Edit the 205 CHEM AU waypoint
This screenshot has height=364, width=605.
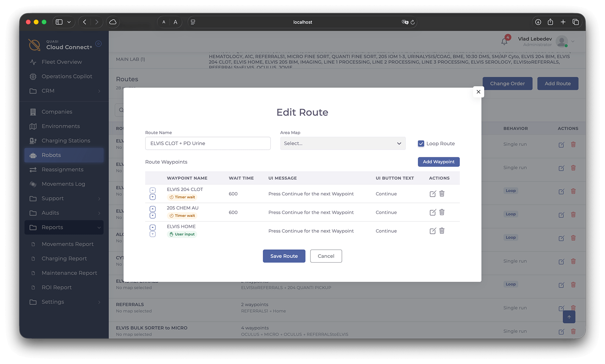[x=433, y=212]
